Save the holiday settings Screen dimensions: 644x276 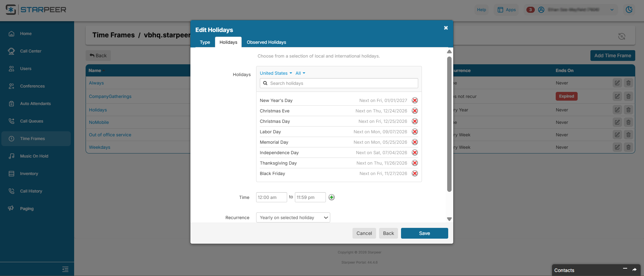coord(424,233)
